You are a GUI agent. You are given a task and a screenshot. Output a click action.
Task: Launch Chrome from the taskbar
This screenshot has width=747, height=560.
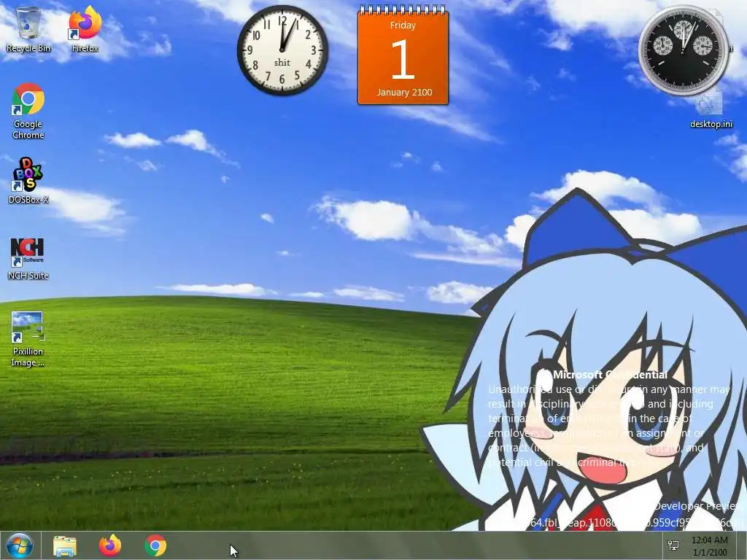(155, 545)
